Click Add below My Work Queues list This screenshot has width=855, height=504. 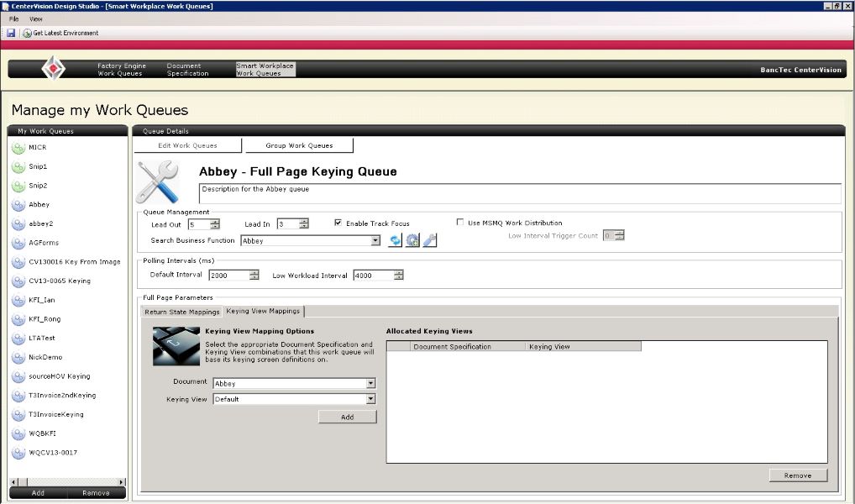click(38, 493)
